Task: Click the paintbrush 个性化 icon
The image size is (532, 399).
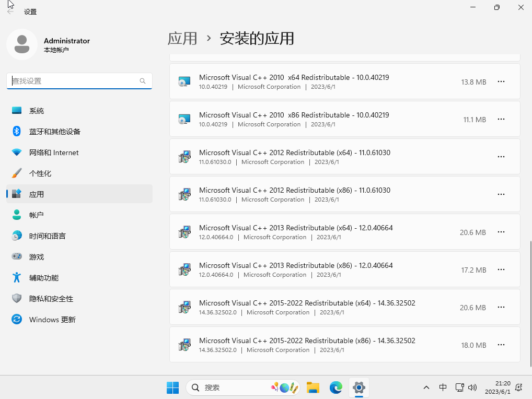Action: tap(17, 173)
